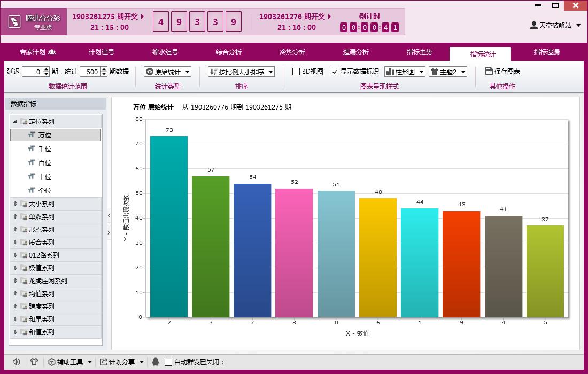Expand the 单双系列 group
Image resolution: width=588 pixels, height=374 pixels.
tap(16, 216)
